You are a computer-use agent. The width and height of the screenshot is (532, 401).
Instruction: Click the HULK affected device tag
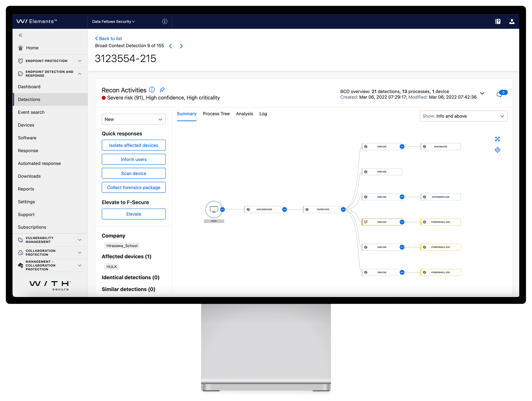[111, 267]
